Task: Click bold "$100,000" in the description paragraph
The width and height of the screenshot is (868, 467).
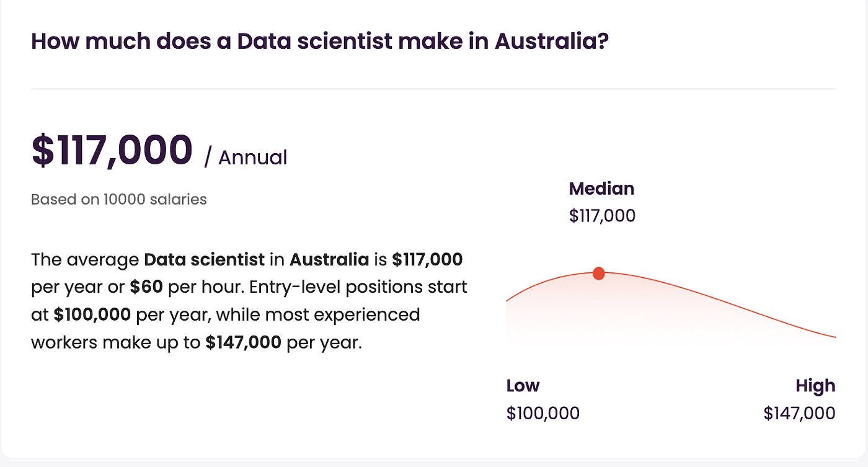Action: [x=92, y=315]
